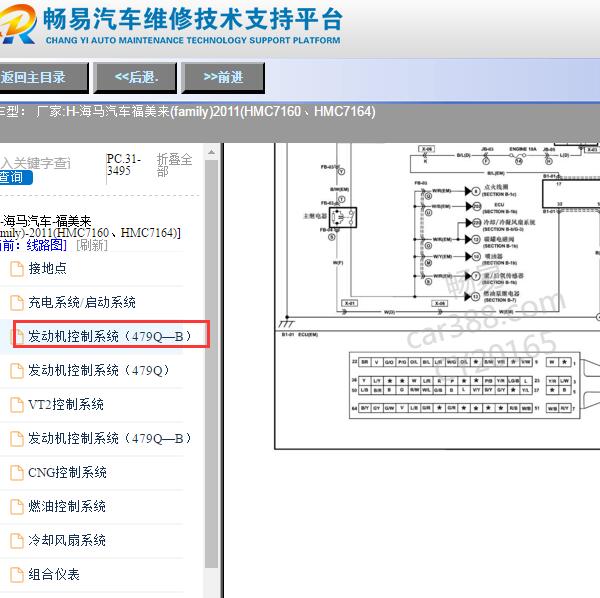Open CNG控制系统 entry

(67, 473)
